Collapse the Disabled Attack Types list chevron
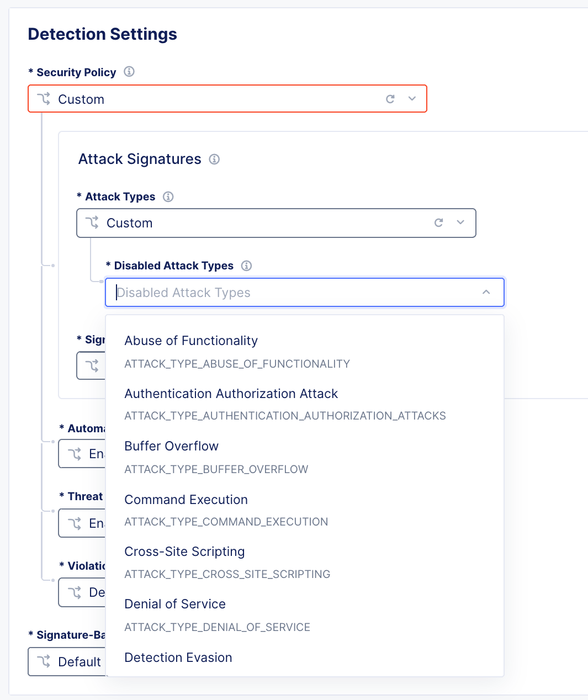This screenshot has height=700, width=588. (486, 292)
